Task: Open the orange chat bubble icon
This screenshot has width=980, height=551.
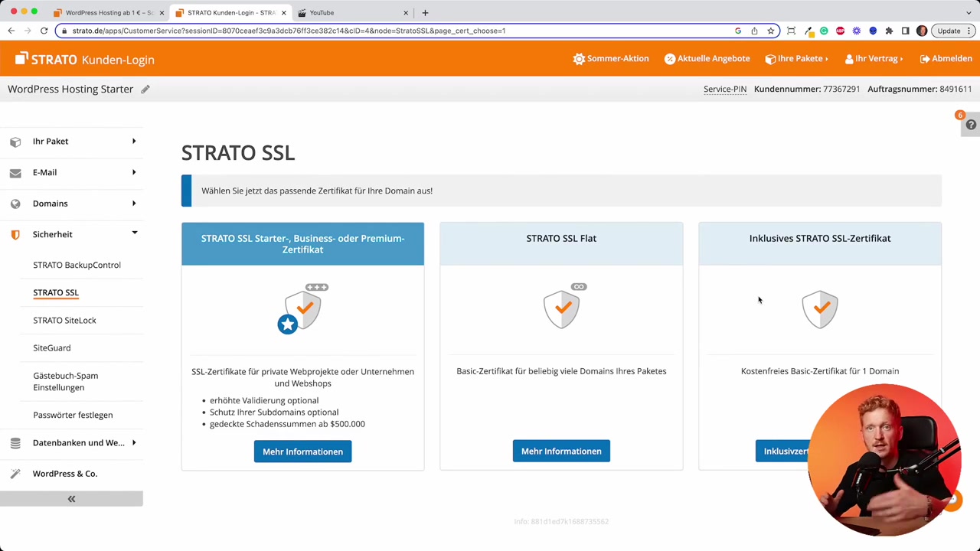Action: [x=952, y=500]
